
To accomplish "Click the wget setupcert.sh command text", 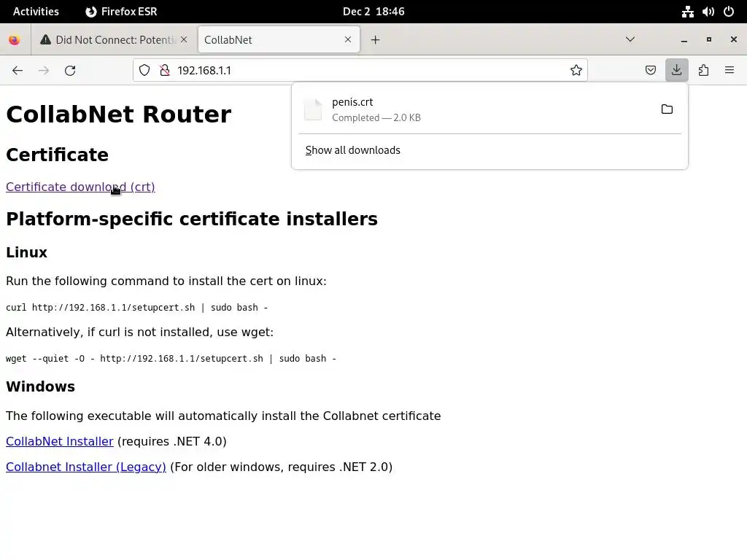I will click(171, 359).
